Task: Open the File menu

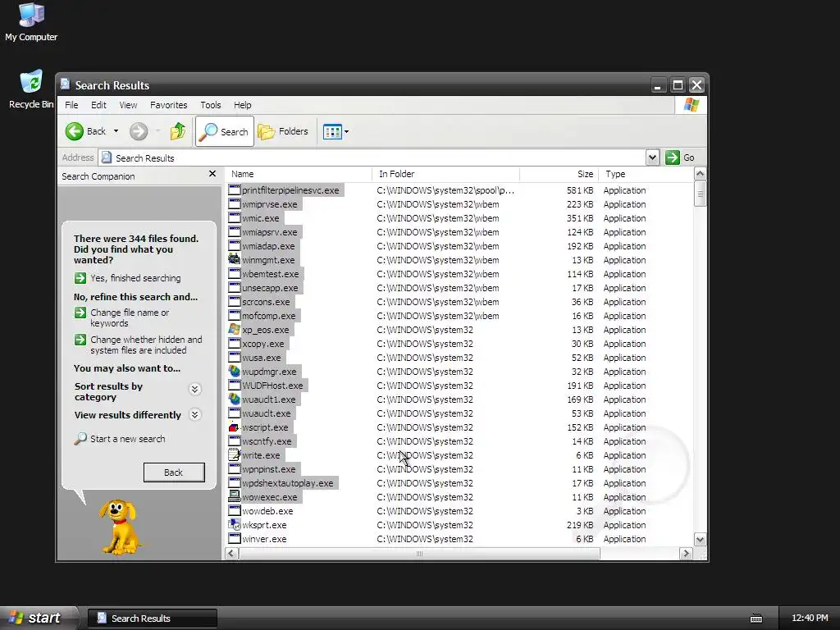Action: click(71, 105)
